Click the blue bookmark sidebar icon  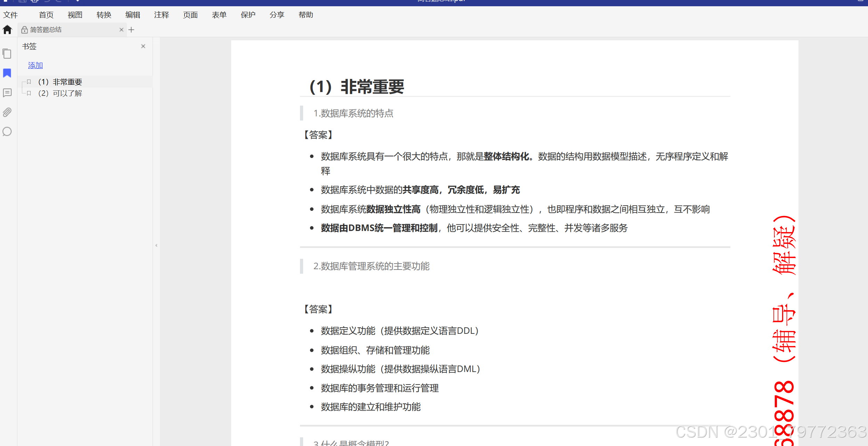point(7,73)
